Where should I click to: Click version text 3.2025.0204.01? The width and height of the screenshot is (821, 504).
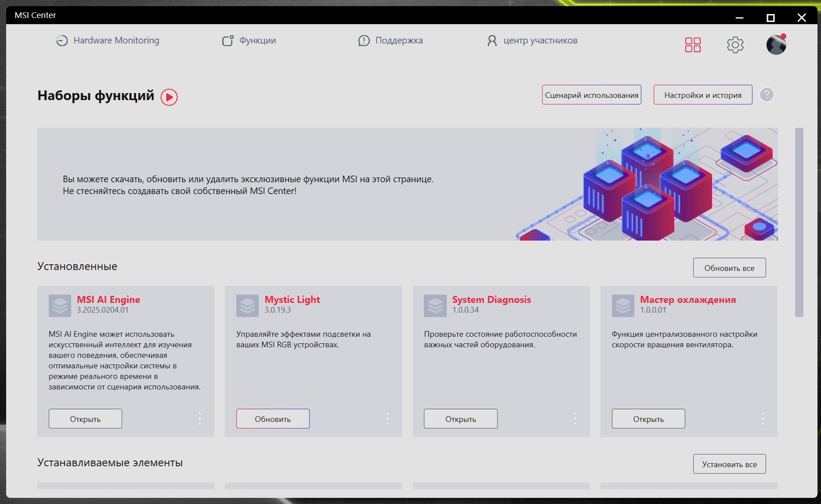103,310
